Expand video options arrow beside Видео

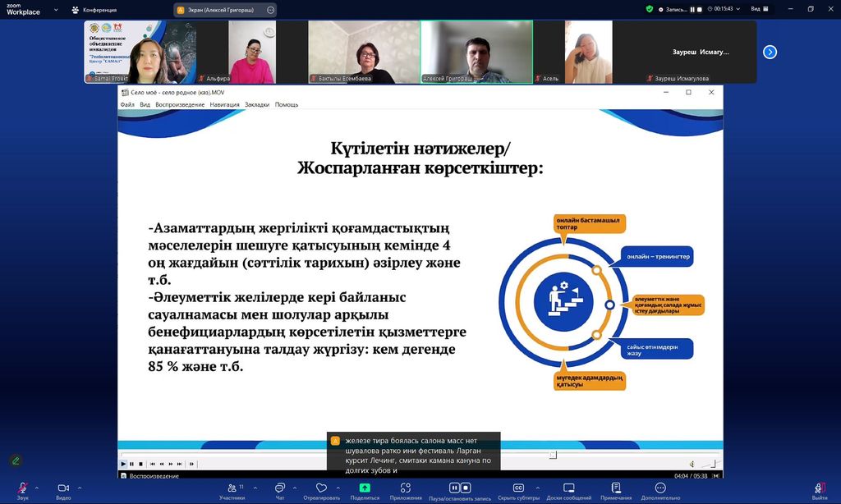click(79, 487)
